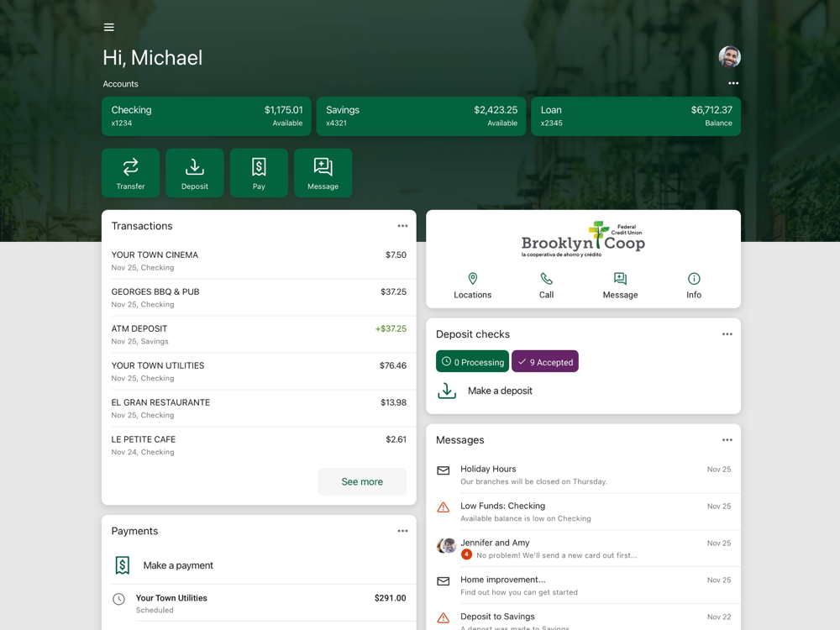Open YOUR TOWN UTILITIES transaction
The width and height of the screenshot is (840, 630).
click(x=259, y=372)
